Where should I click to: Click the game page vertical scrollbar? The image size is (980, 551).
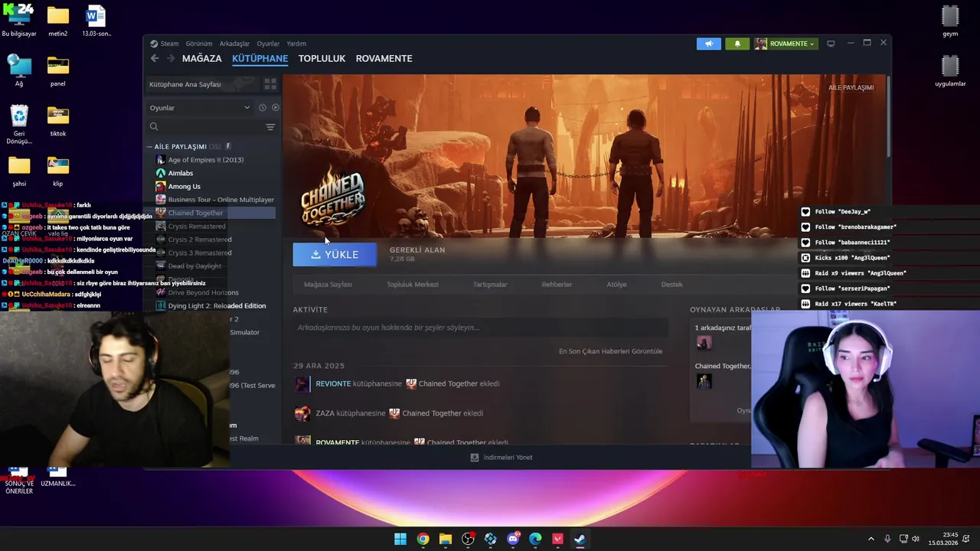[888, 116]
